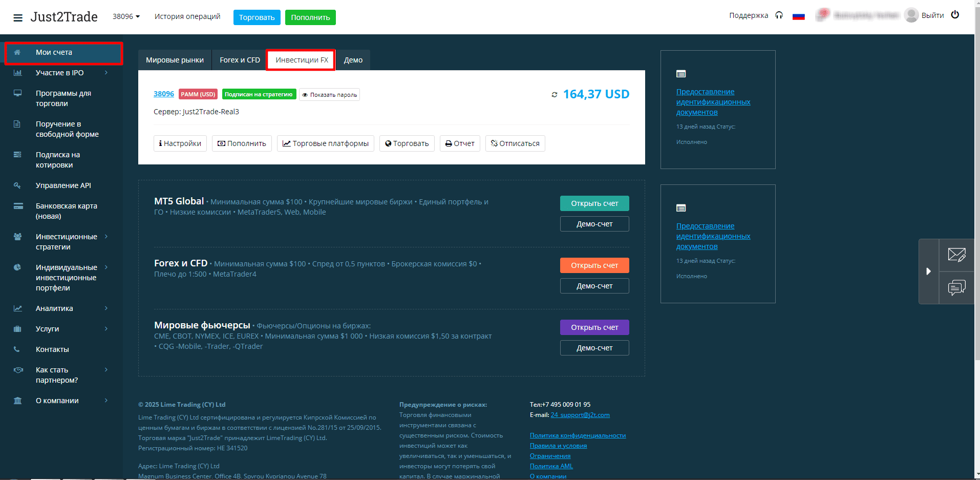Open the Отчет print button
Screen dimensions: 980x480
coord(460,143)
